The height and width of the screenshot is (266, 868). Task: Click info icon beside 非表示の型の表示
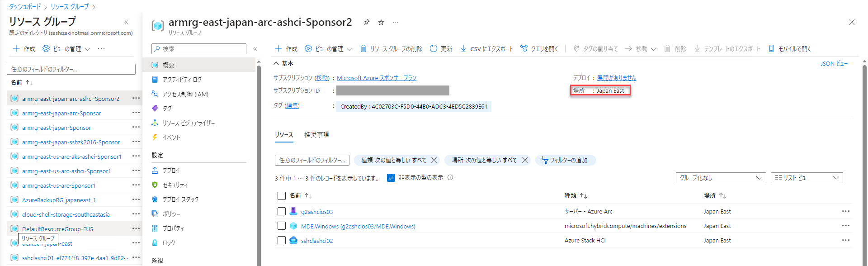tap(450, 177)
